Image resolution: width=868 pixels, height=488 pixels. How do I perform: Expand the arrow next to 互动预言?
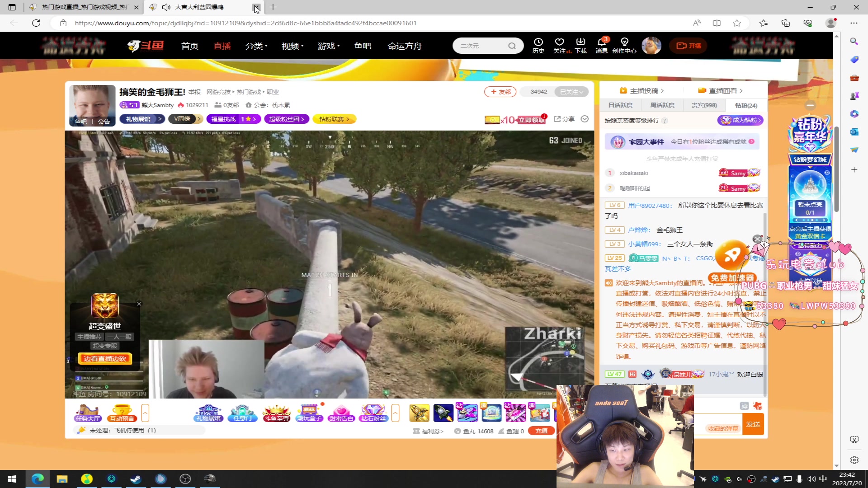coord(145,413)
